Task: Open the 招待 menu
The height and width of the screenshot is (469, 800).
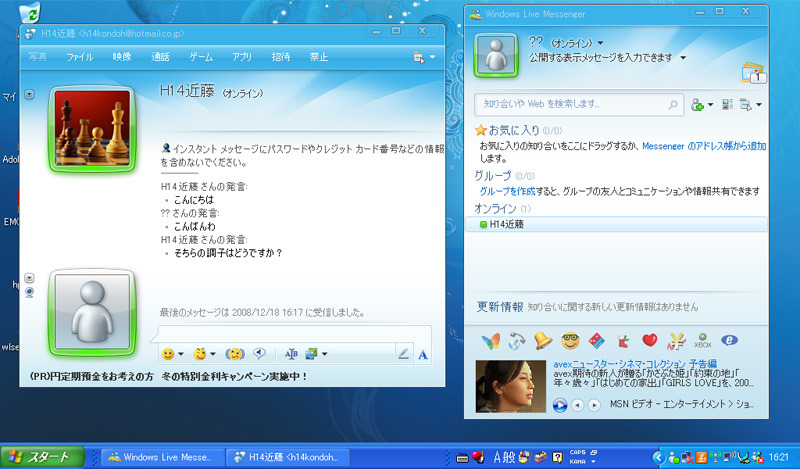Action: (281, 57)
